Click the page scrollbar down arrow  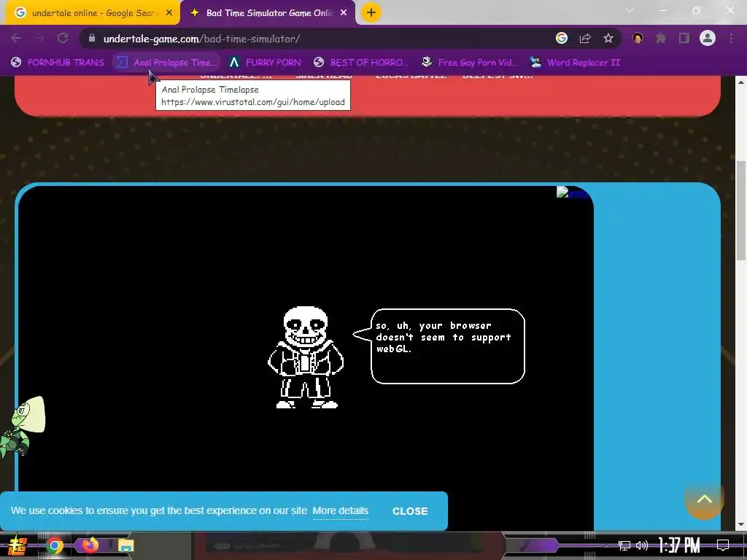coord(741,524)
